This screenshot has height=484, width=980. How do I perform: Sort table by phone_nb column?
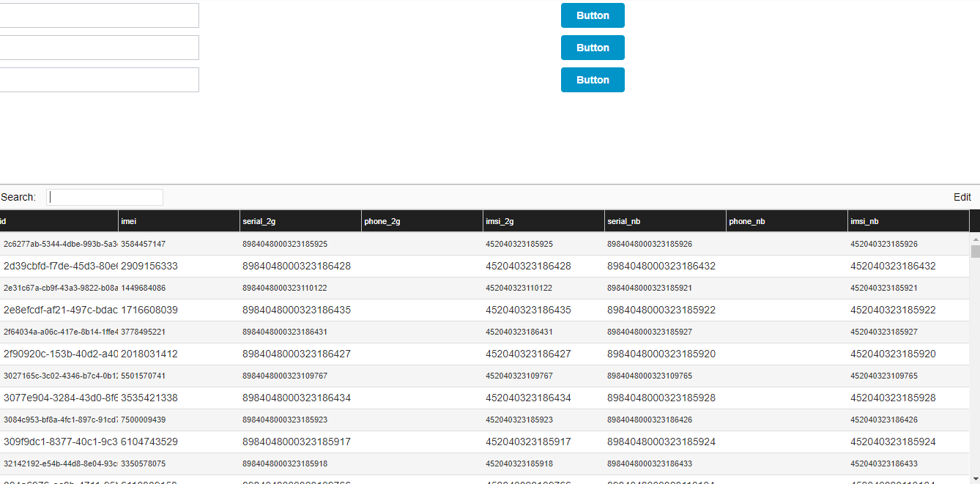(787, 220)
